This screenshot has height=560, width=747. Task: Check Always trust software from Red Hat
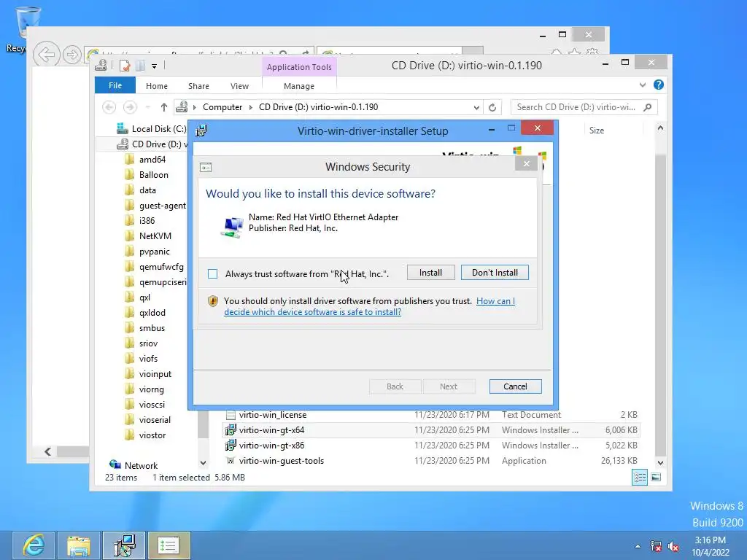pyautogui.click(x=212, y=274)
